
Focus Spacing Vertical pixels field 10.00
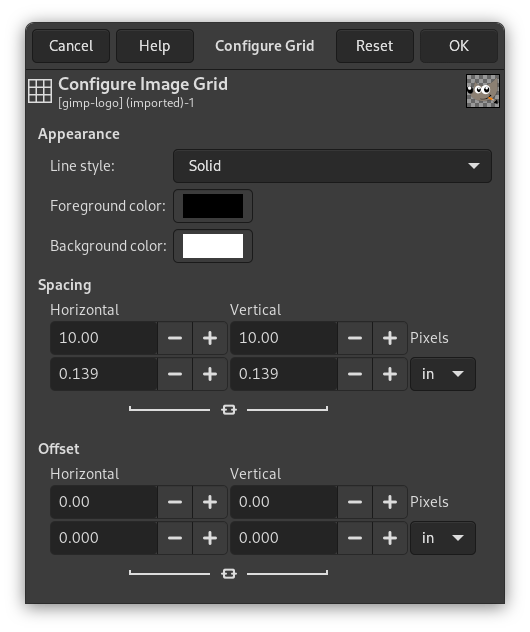point(284,338)
